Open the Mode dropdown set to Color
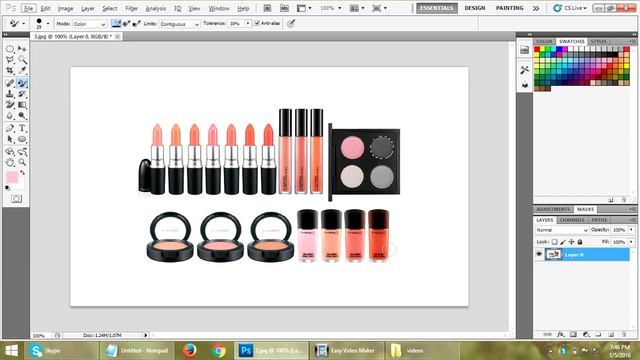 (89, 24)
